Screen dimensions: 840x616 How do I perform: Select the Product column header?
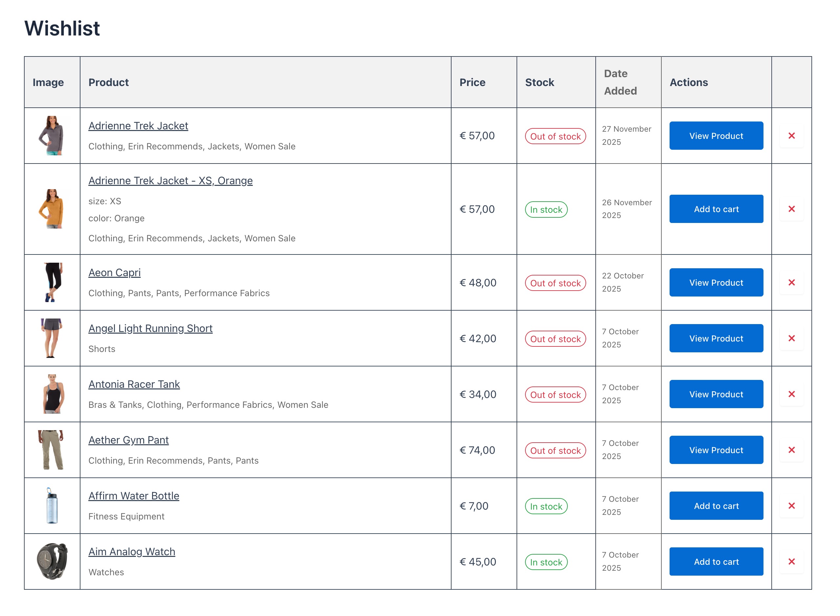tap(108, 82)
